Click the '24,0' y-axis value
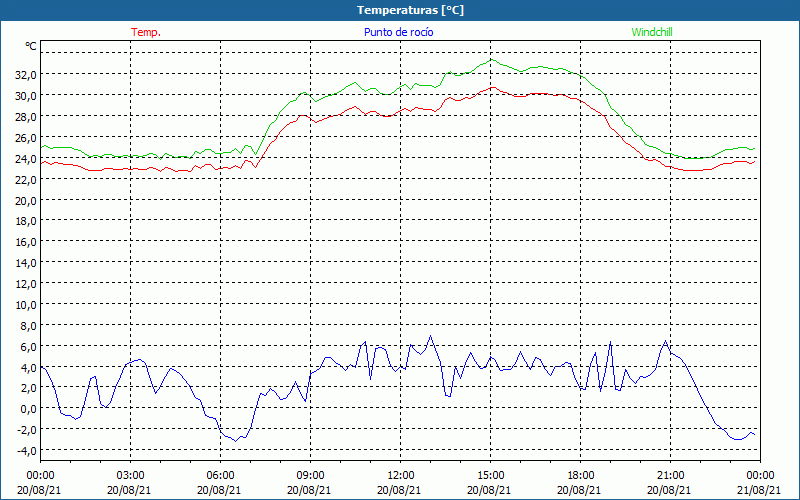800x500 pixels. pos(27,159)
